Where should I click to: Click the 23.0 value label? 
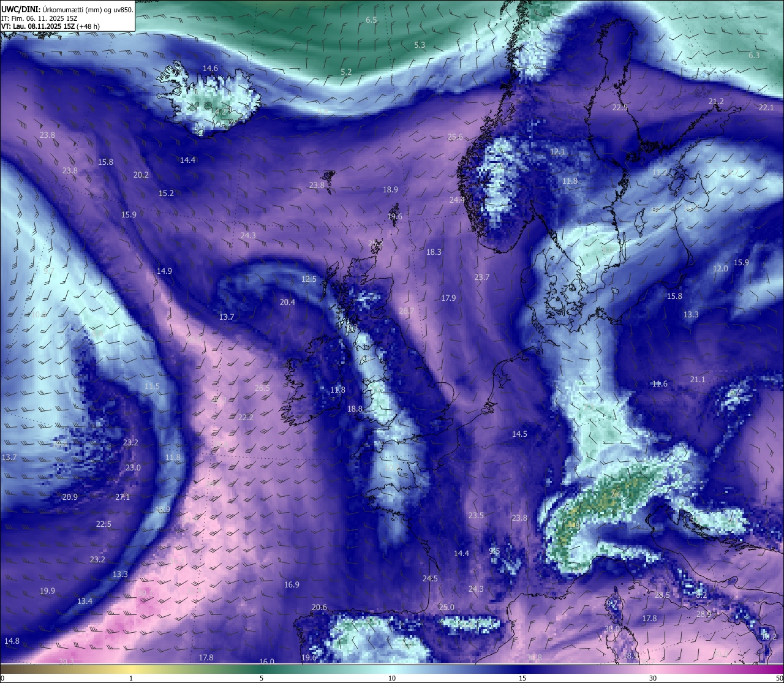pos(133,467)
